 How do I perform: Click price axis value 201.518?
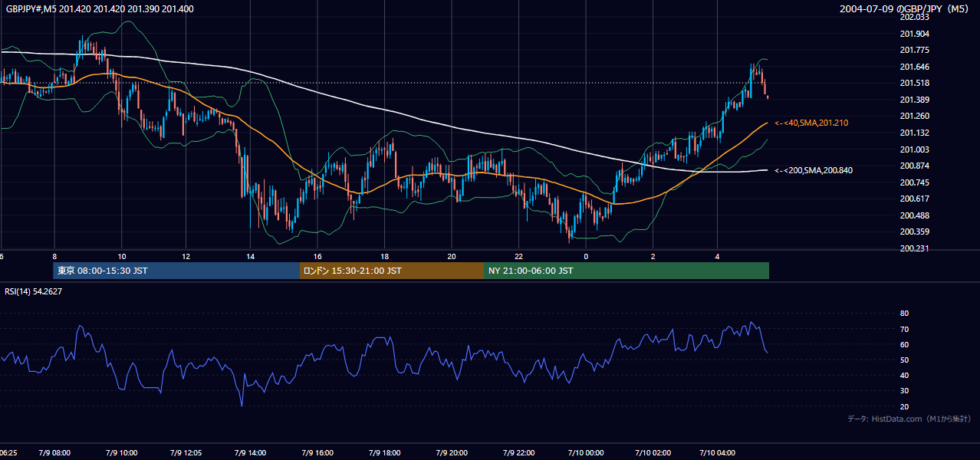coord(913,83)
